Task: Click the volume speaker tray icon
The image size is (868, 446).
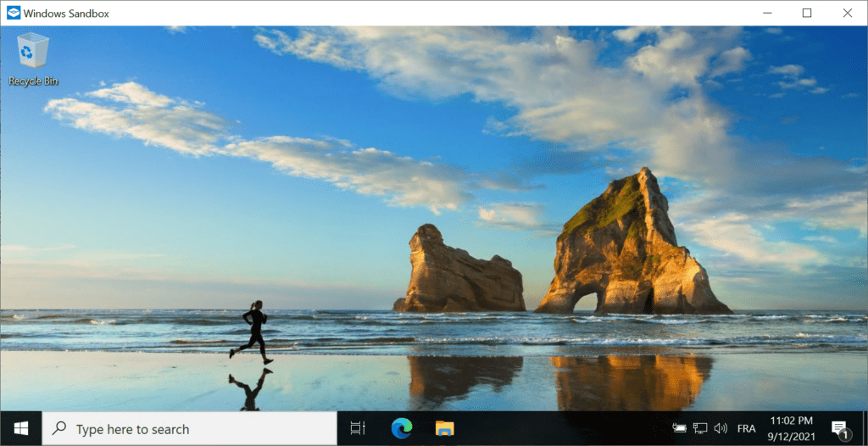Action: pos(721,428)
